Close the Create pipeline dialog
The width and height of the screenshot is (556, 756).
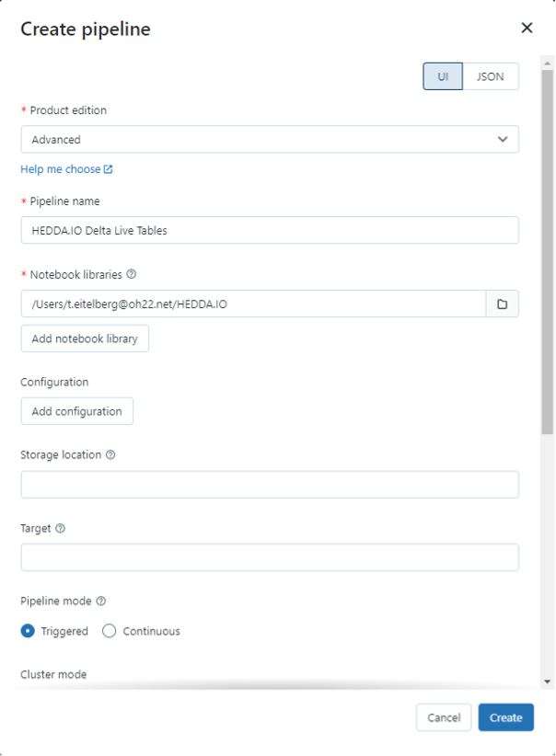[527, 28]
